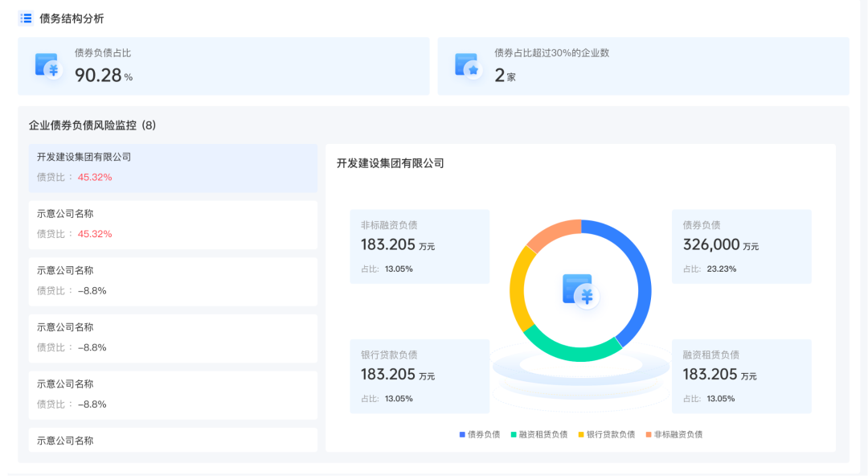Click the green segment of the donut chart
The width and height of the screenshot is (868, 476).
pyautogui.click(x=571, y=350)
